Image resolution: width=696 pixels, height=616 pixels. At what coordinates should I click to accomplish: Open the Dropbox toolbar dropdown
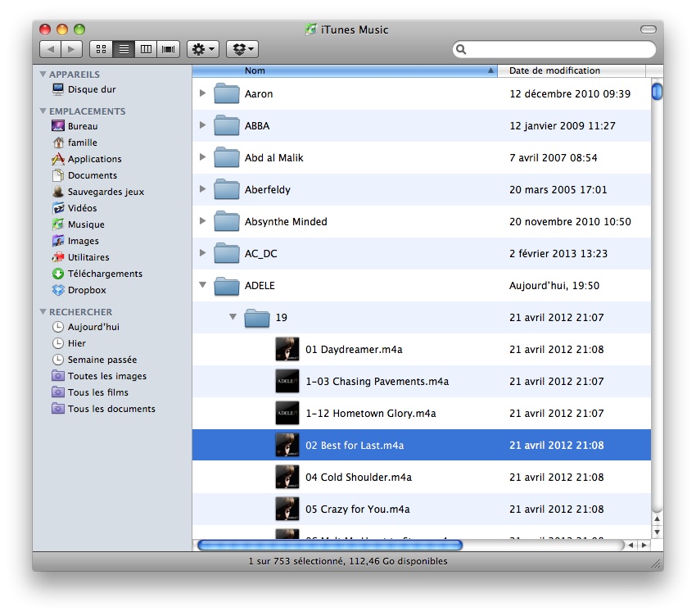click(x=242, y=49)
